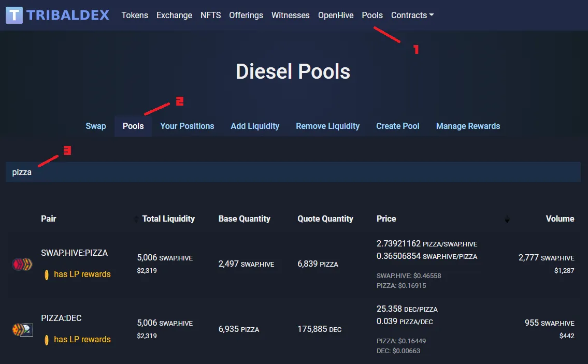Open the NFTS section
This screenshot has width=588, height=364.
[211, 15]
